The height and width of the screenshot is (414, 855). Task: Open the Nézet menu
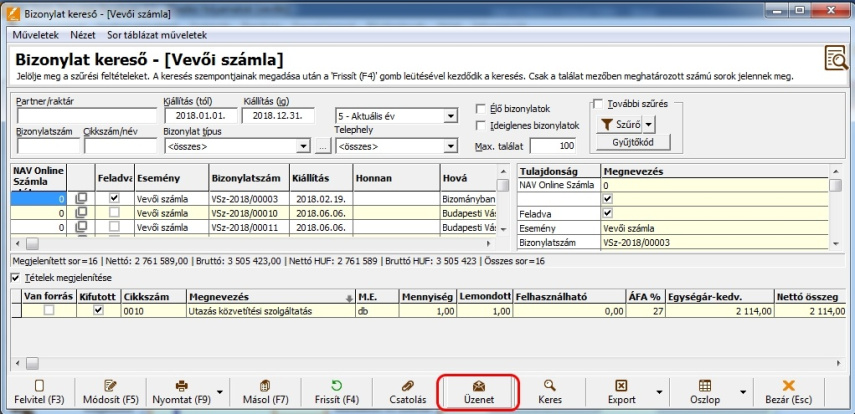click(82, 34)
